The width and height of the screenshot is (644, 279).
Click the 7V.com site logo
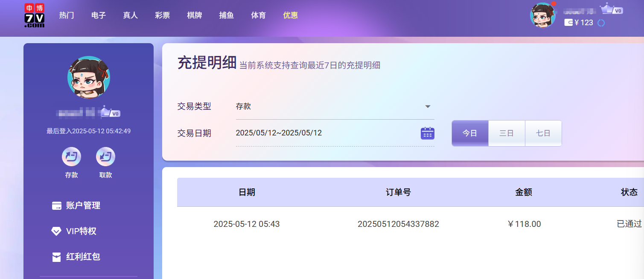[34, 16]
